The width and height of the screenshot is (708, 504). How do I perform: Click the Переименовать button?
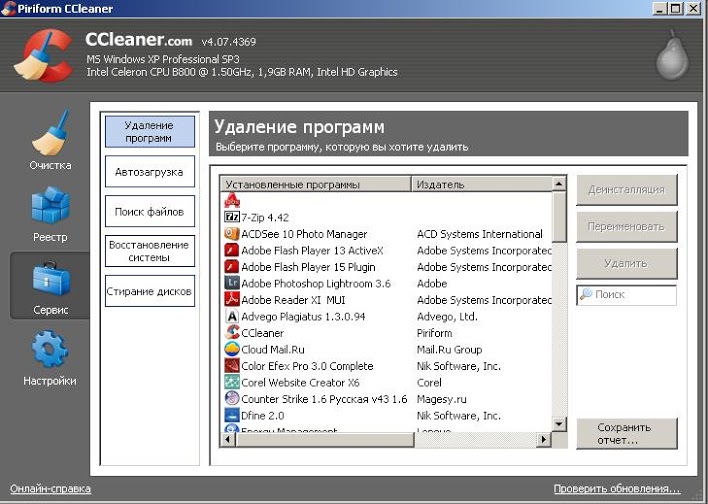(627, 227)
